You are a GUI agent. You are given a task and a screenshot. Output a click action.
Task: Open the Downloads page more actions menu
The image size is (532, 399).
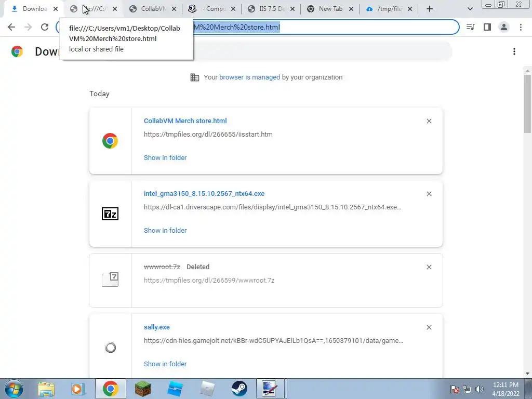[514, 51]
